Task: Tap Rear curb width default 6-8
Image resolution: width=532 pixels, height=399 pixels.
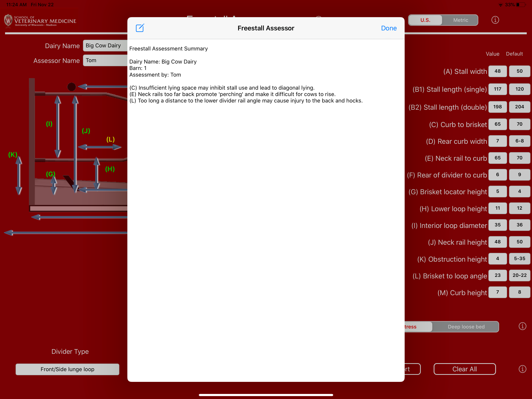Action: (520, 141)
